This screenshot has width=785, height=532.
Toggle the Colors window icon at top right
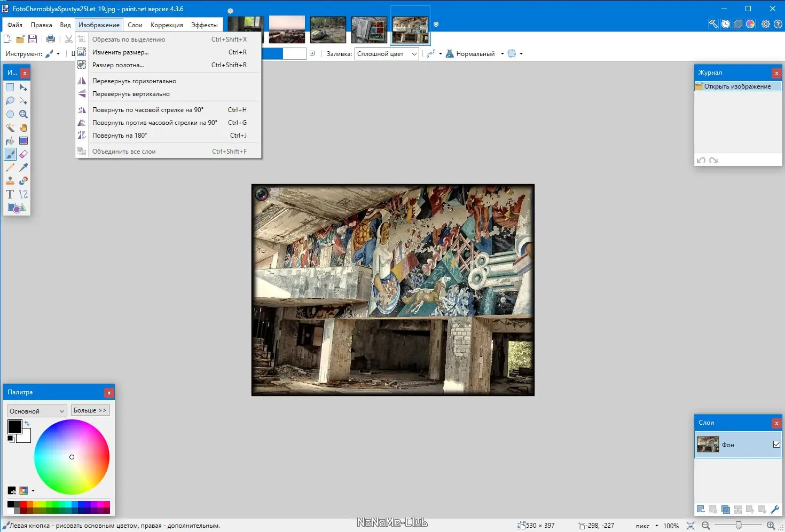[750, 24]
